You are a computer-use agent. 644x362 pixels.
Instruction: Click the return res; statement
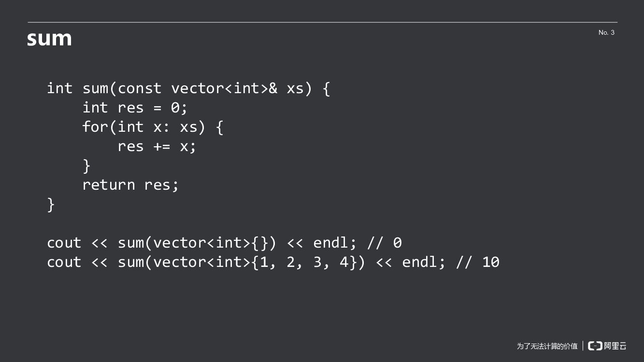pos(130,185)
